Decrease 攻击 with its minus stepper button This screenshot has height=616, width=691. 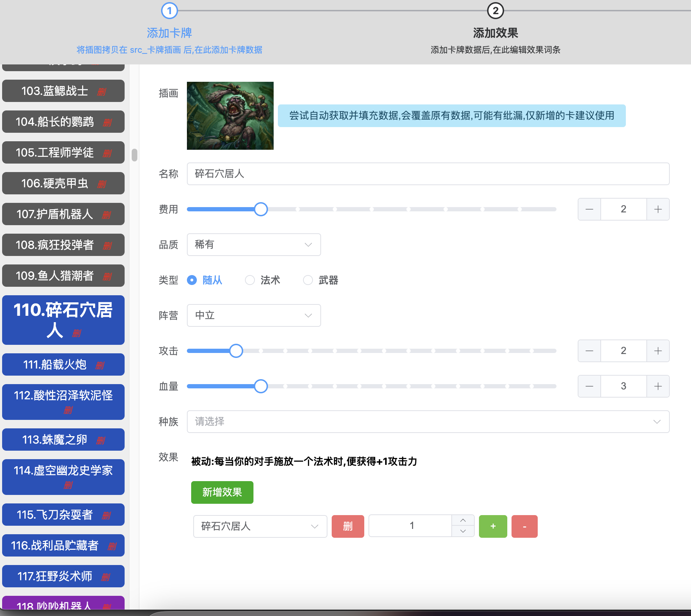tap(589, 350)
